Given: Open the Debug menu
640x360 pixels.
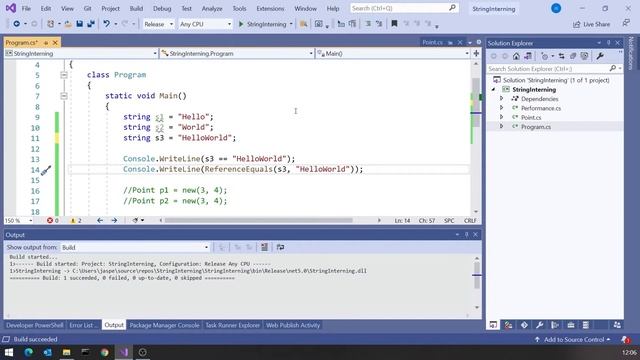Looking at the screenshot, I should coord(162,8).
